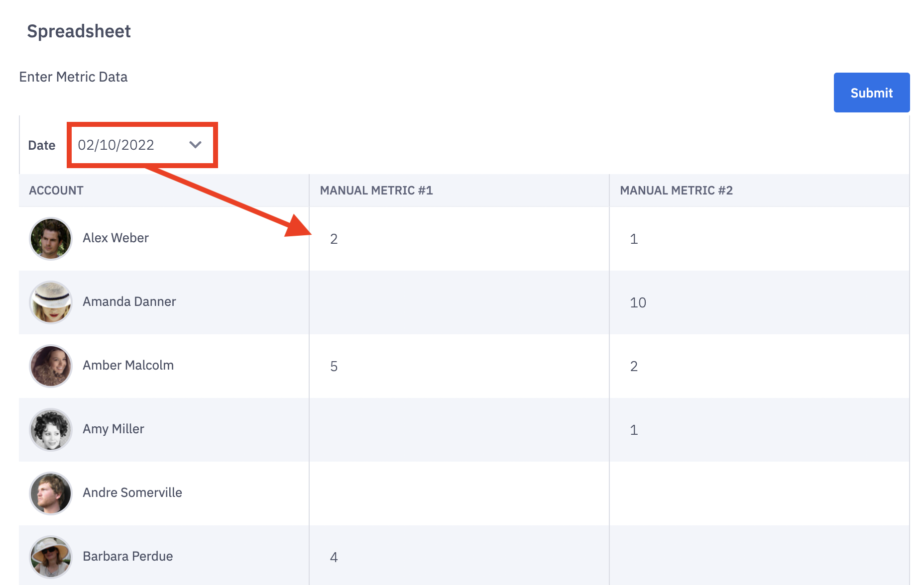Click Barbara Perdue's profile avatar

pyautogui.click(x=51, y=557)
